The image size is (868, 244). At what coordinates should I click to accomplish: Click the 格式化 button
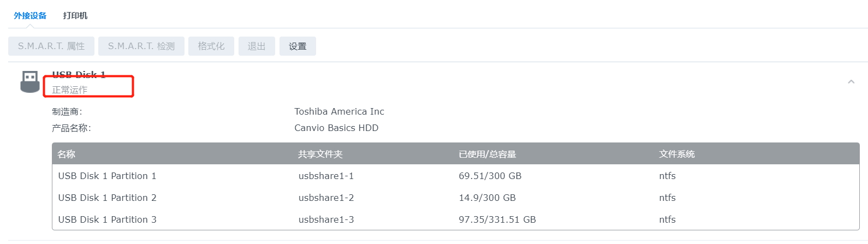[211, 46]
